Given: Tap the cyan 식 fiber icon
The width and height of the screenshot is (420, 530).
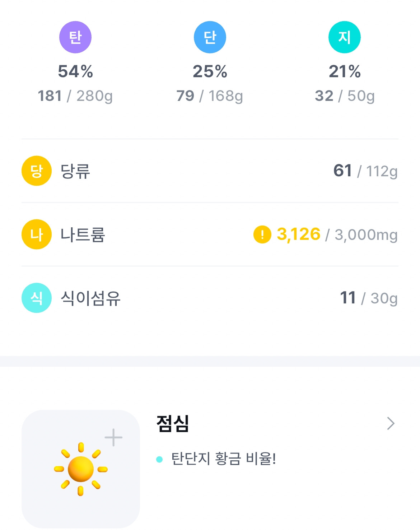Looking at the screenshot, I should tap(37, 298).
